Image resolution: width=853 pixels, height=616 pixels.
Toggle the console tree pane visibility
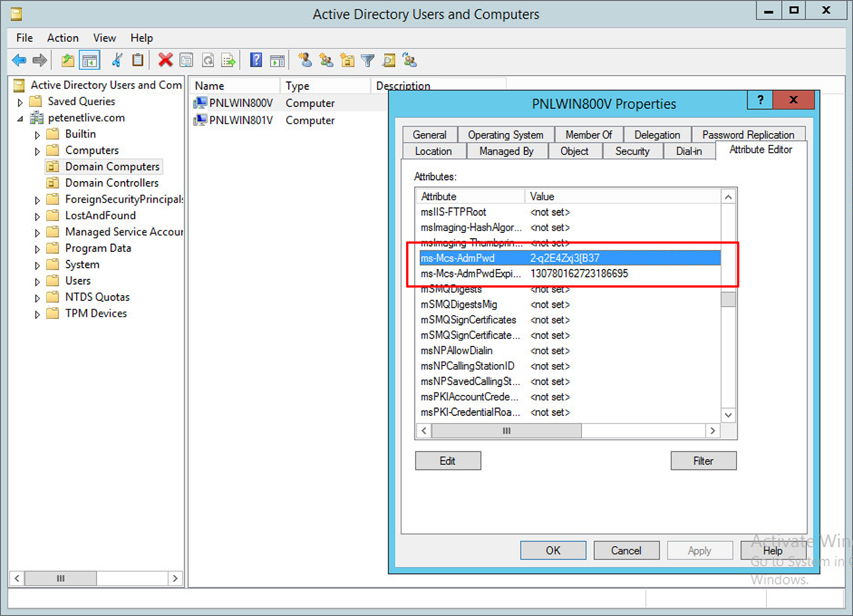tap(90, 60)
